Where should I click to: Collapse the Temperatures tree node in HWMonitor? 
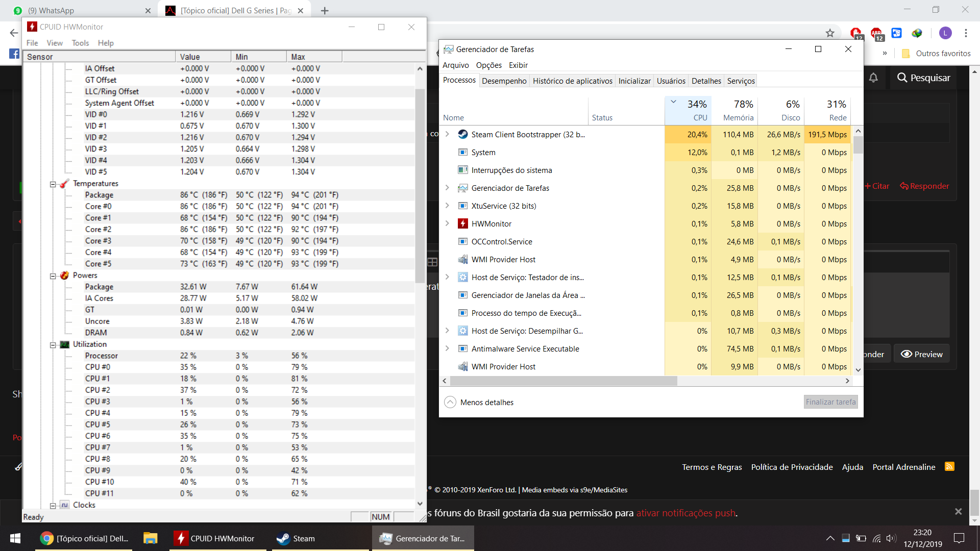(53, 184)
